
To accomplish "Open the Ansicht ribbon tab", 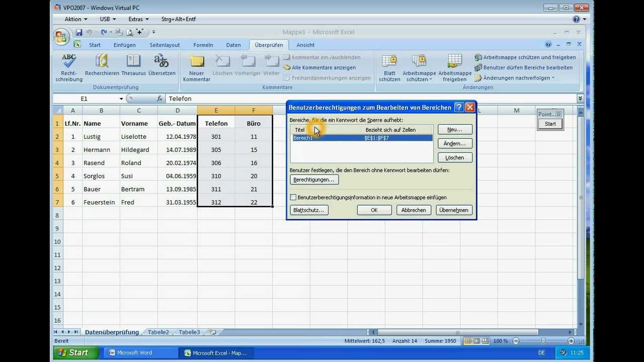I will click(x=305, y=45).
